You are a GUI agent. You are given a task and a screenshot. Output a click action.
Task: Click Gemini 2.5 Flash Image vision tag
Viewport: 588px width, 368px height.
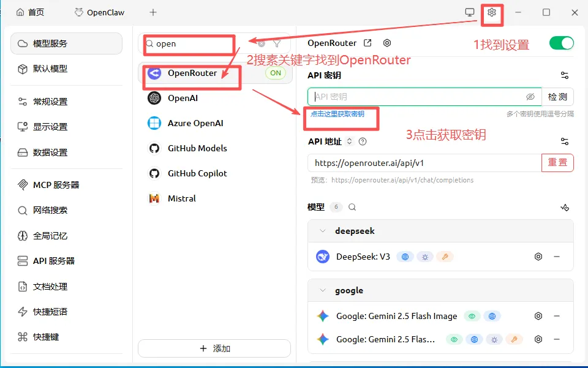pos(472,317)
